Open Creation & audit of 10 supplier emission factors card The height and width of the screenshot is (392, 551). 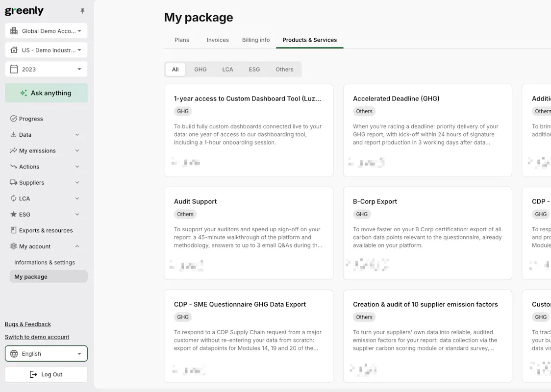pos(427,336)
